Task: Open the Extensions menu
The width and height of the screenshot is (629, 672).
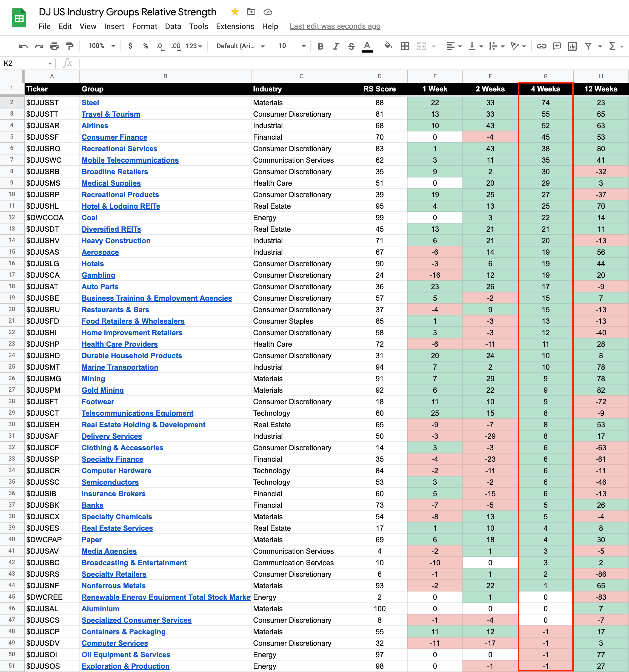Action: (235, 26)
